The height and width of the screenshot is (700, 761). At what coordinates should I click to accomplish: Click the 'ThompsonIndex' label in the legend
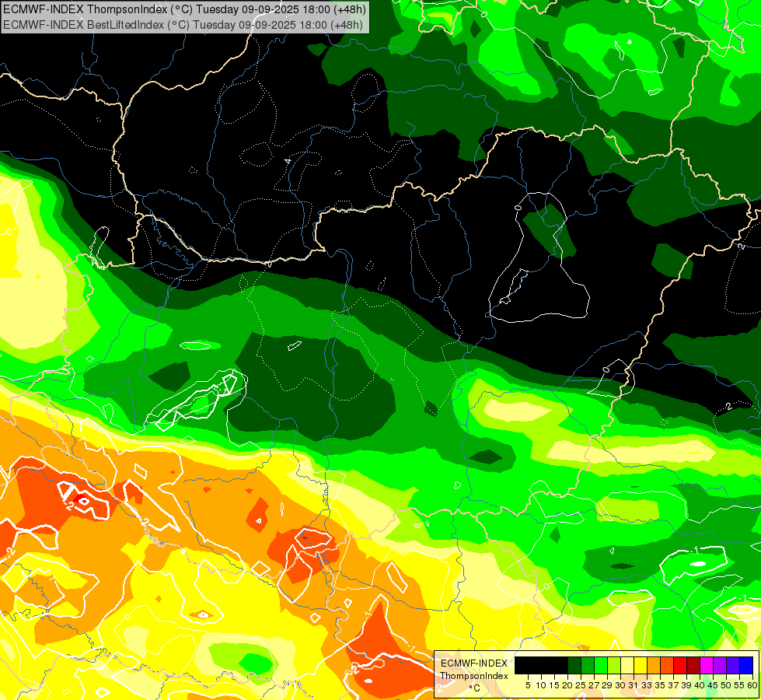click(x=473, y=676)
